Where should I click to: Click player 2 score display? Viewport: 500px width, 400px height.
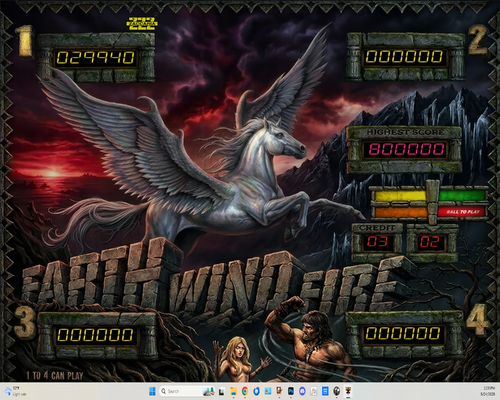click(x=404, y=57)
